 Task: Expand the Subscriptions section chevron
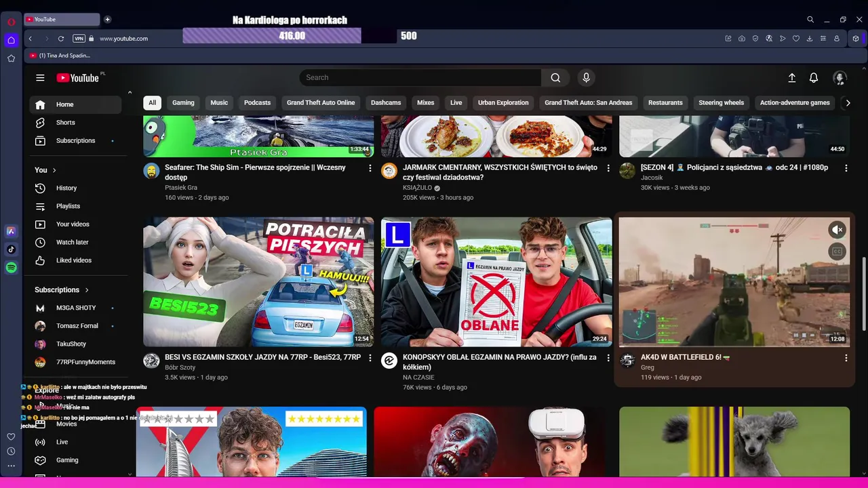pos(87,290)
